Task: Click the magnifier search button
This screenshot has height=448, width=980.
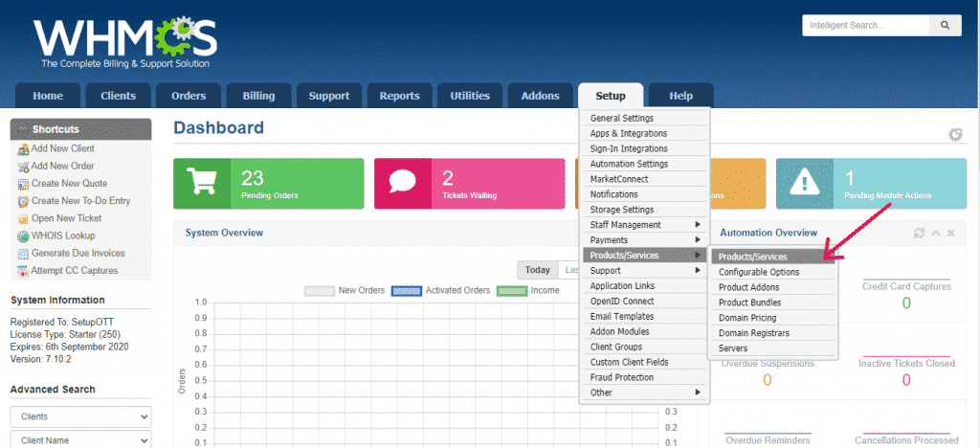Action: (x=945, y=26)
